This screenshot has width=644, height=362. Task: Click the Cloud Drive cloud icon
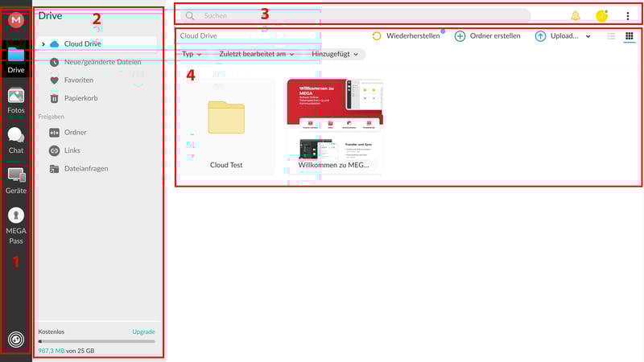(54, 44)
